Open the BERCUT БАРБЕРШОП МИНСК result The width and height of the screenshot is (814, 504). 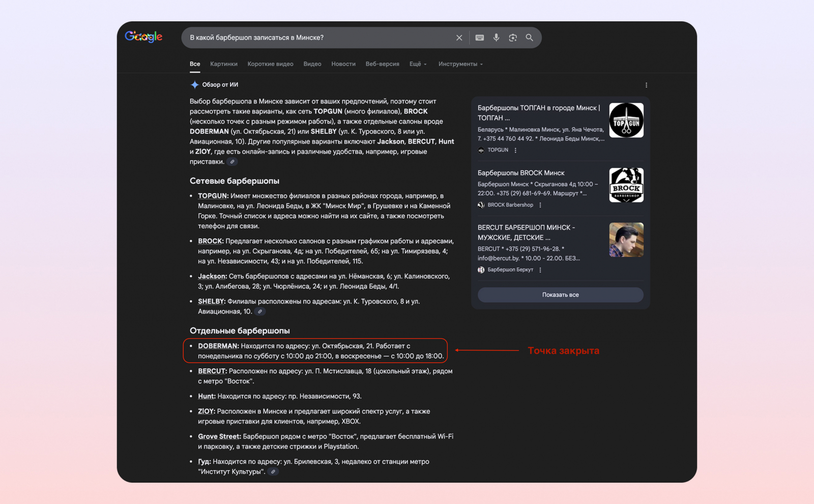[527, 232]
